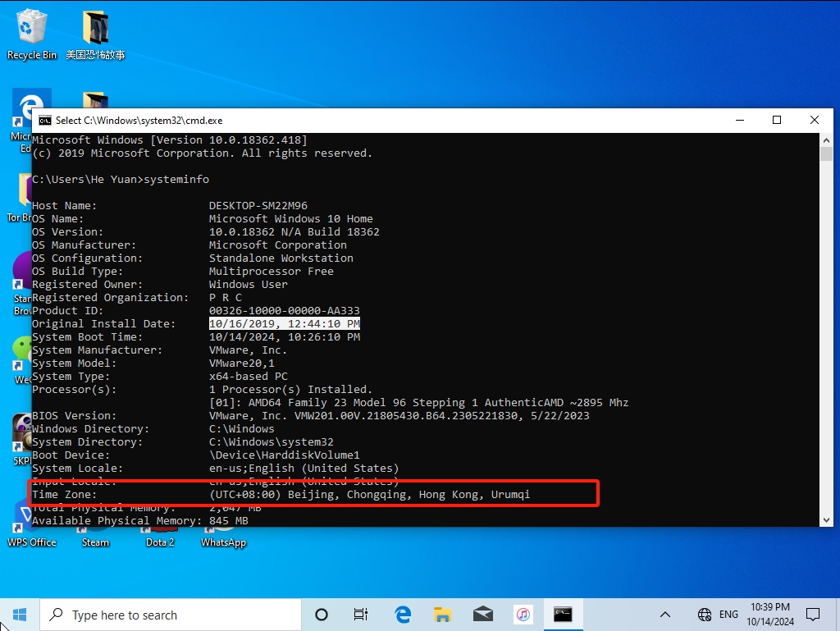This screenshot has height=631, width=840.
Task: Click the highlighted Original Install Date value
Action: [285, 323]
